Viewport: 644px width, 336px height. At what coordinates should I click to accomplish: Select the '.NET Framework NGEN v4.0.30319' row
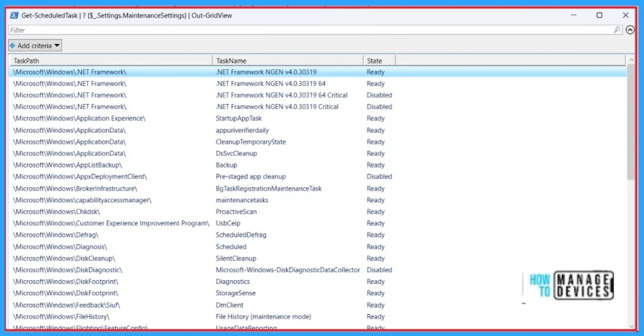tap(318, 72)
